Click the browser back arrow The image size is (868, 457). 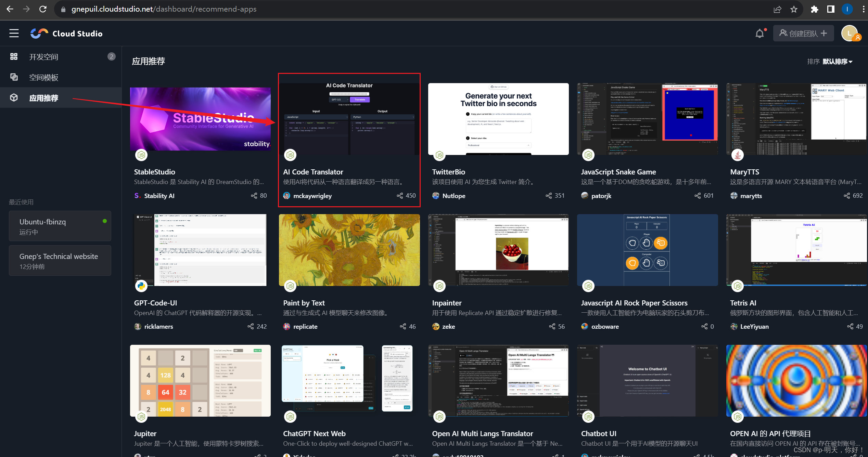coord(10,9)
